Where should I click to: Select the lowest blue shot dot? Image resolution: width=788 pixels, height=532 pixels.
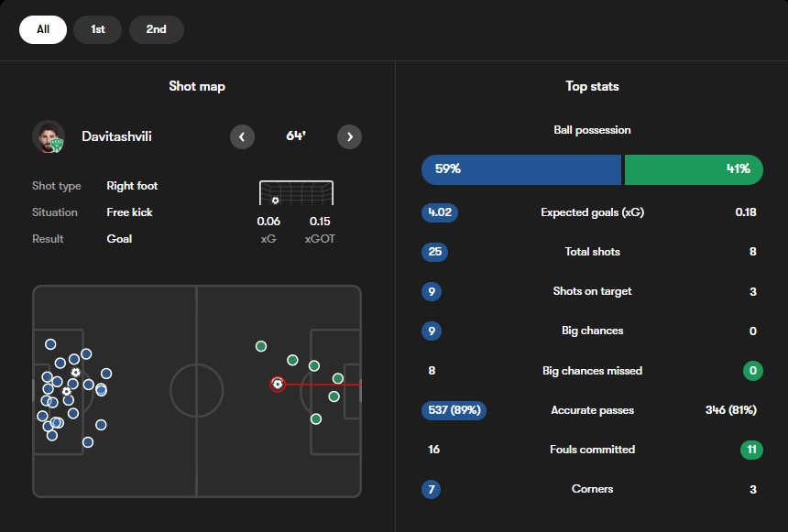(88, 442)
